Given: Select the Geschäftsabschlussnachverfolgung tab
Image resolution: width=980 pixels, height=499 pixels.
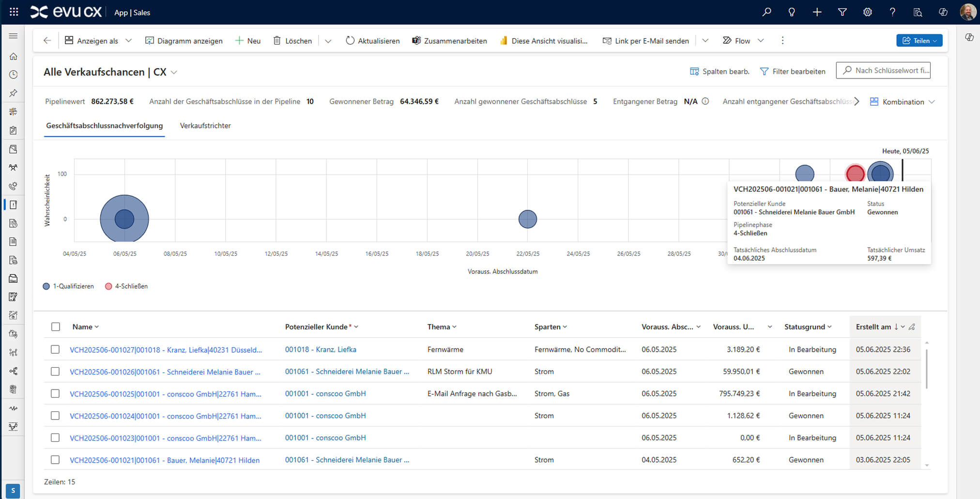Looking at the screenshot, I should coord(105,125).
